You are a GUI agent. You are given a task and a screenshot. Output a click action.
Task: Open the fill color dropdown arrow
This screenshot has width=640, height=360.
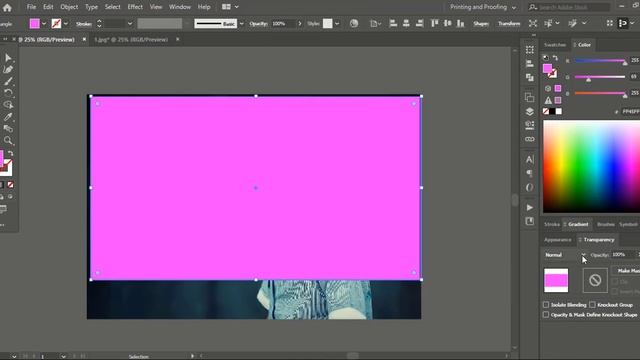(x=44, y=24)
